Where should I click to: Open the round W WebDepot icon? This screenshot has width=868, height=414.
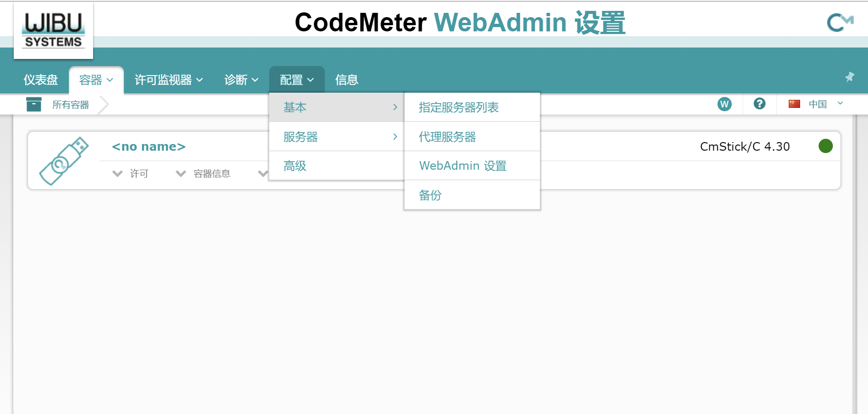[x=724, y=104]
